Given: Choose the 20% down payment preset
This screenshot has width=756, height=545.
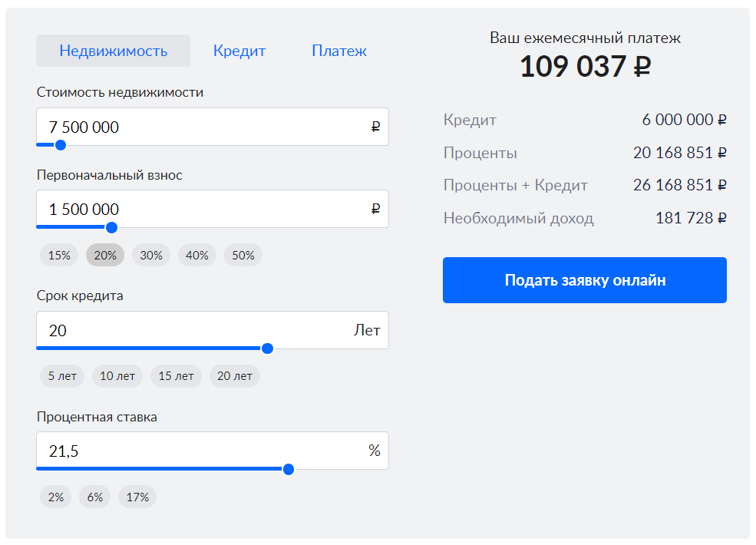Looking at the screenshot, I should coord(105,256).
